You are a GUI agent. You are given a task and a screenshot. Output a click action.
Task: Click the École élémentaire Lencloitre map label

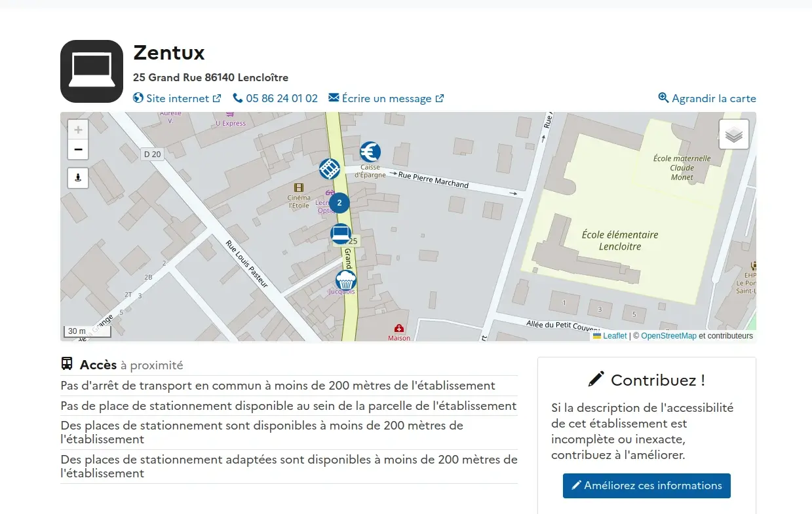[620, 241]
